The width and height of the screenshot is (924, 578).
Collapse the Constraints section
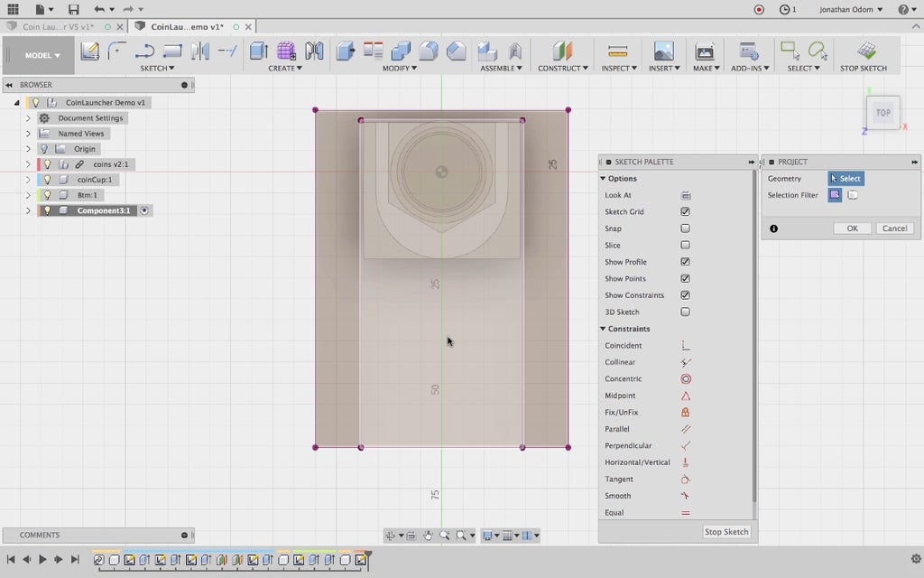(603, 329)
